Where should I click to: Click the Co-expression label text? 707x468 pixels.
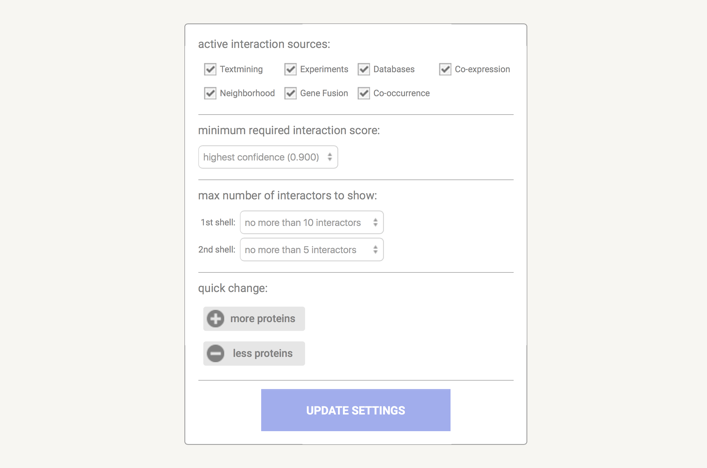(482, 69)
